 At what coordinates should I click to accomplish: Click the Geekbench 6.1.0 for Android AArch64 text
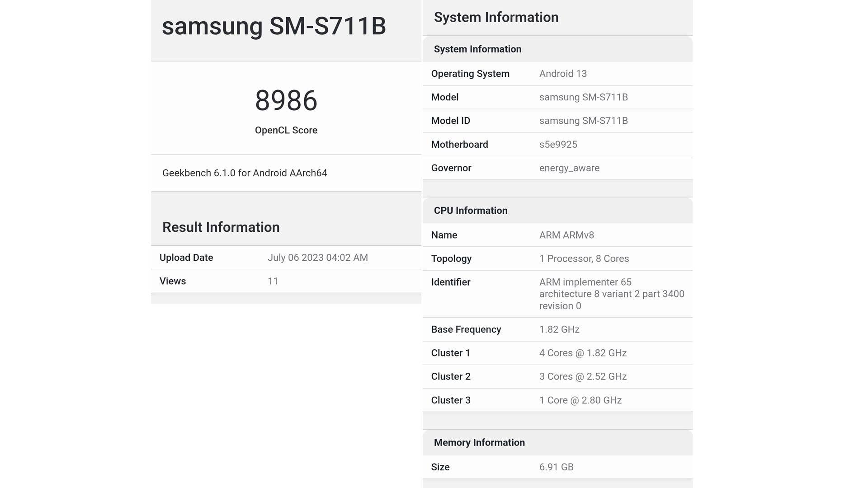click(x=245, y=173)
